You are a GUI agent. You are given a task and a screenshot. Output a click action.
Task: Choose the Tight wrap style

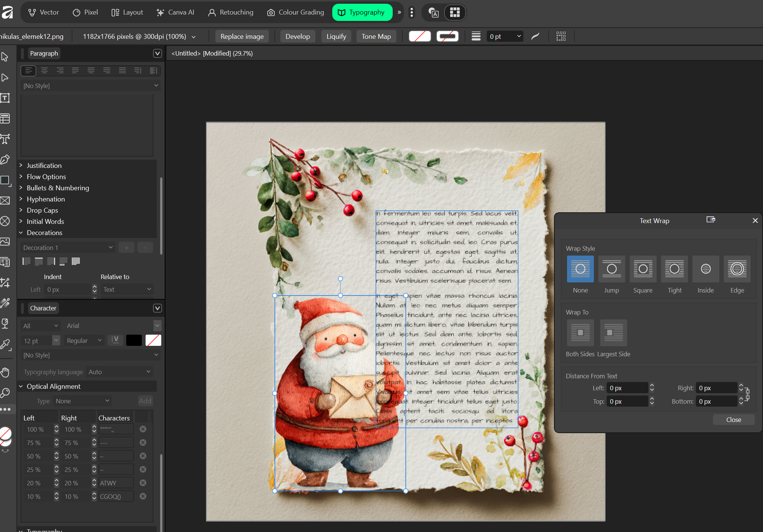tap(674, 269)
